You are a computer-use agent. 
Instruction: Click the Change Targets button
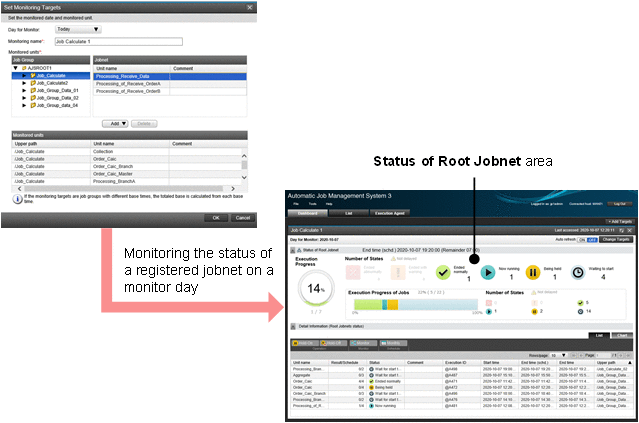616,240
